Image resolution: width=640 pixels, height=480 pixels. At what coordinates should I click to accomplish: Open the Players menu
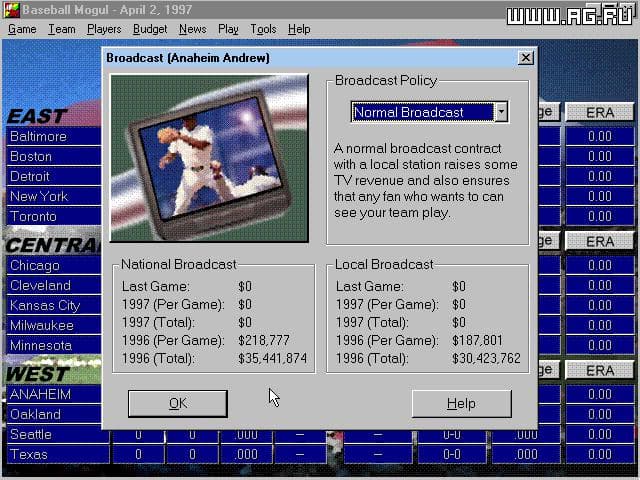click(104, 29)
